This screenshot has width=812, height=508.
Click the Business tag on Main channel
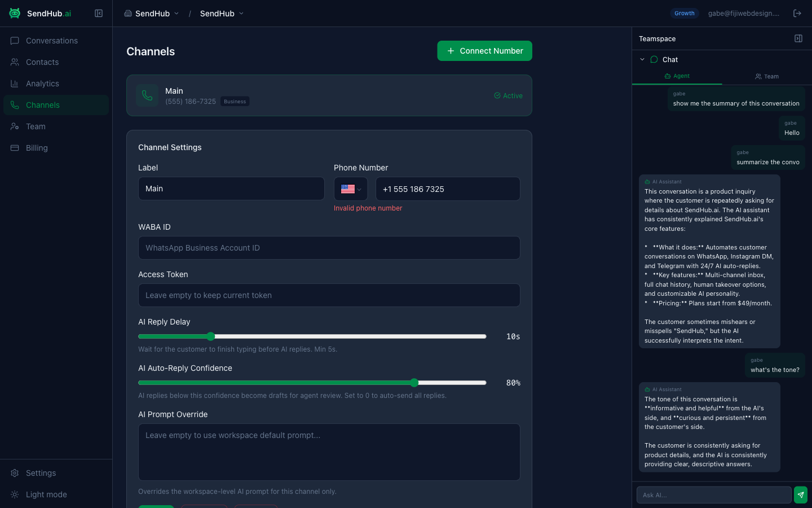(x=235, y=102)
